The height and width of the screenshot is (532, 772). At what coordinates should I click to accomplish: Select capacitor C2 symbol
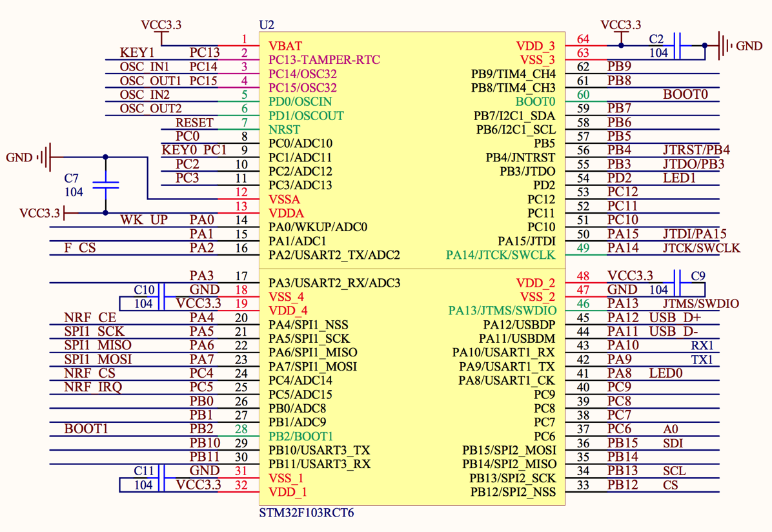[x=677, y=46]
